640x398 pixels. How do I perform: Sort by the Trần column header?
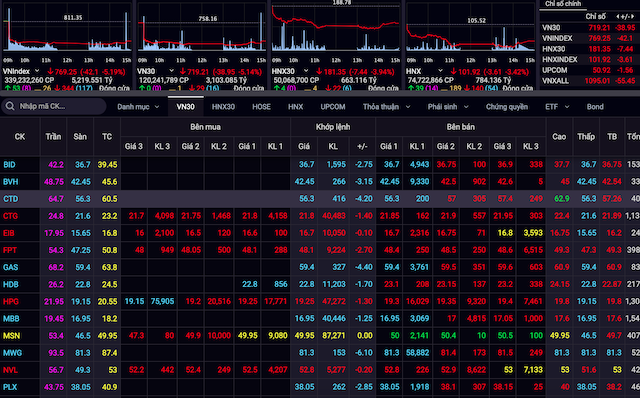click(x=53, y=137)
